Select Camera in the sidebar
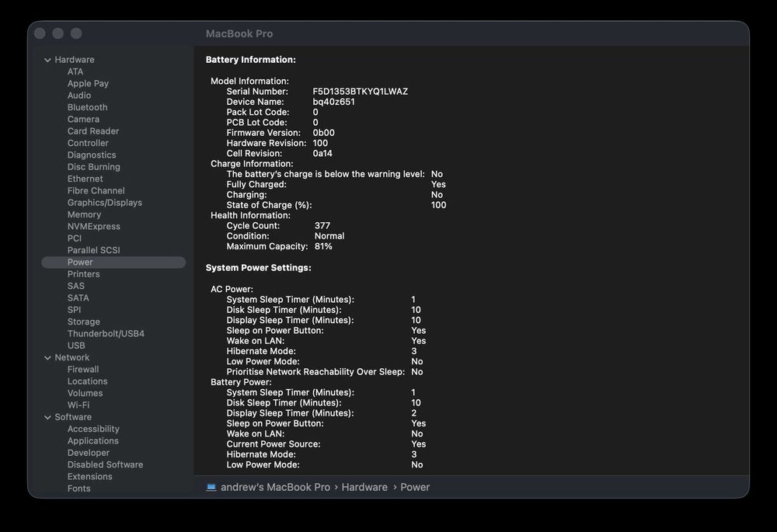Viewport: 777px width, 532px height. [83, 119]
